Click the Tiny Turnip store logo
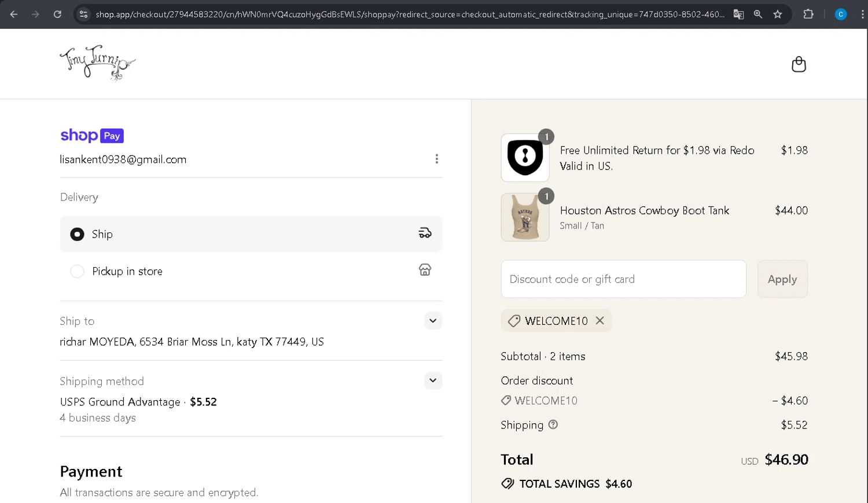The height and width of the screenshot is (503, 868). (x=97, y=62)
